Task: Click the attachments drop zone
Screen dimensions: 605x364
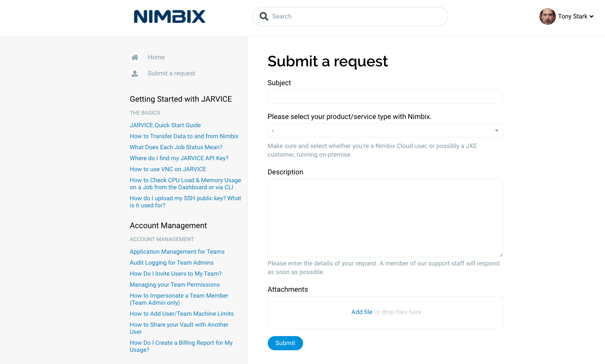Action: point(385,312)
